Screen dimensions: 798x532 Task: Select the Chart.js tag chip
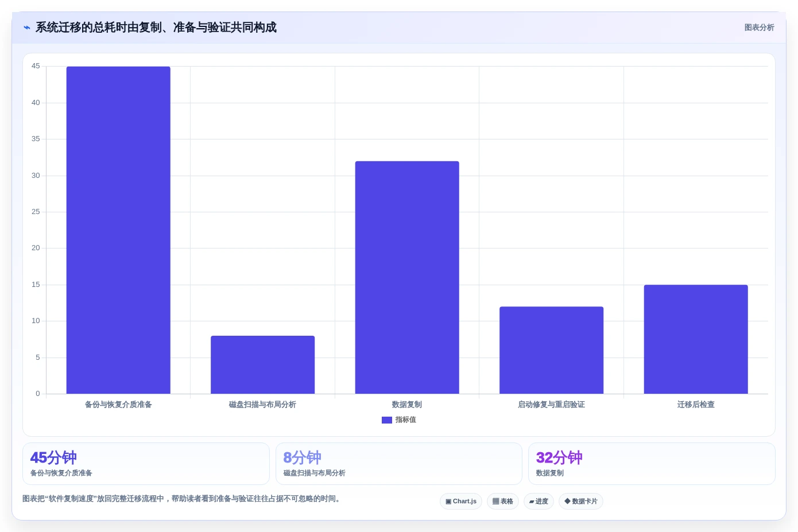[461, 502]
